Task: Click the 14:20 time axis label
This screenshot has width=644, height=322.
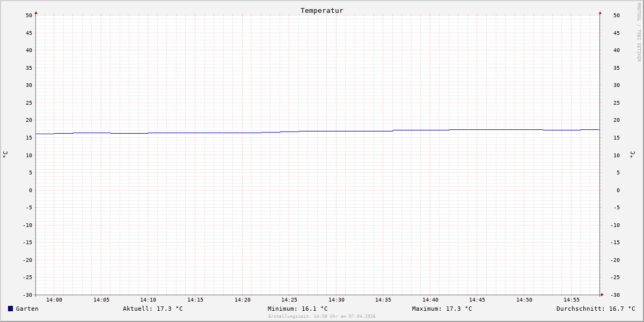Action: tap(243, 299)
